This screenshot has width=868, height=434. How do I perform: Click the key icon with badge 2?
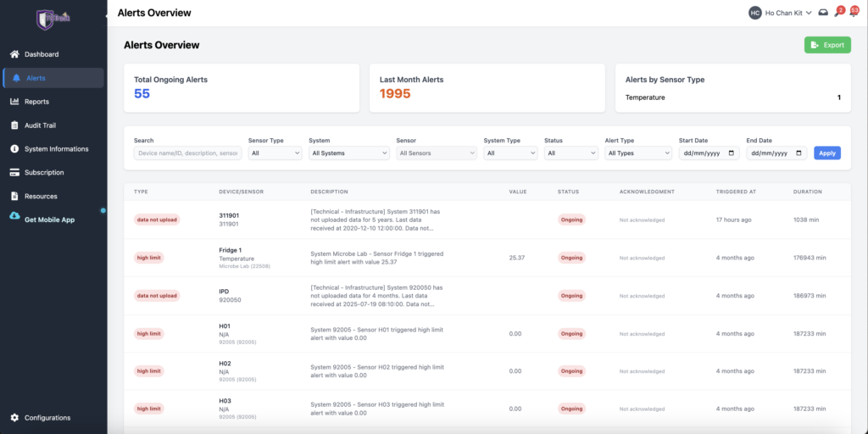[x=837, y=13]
